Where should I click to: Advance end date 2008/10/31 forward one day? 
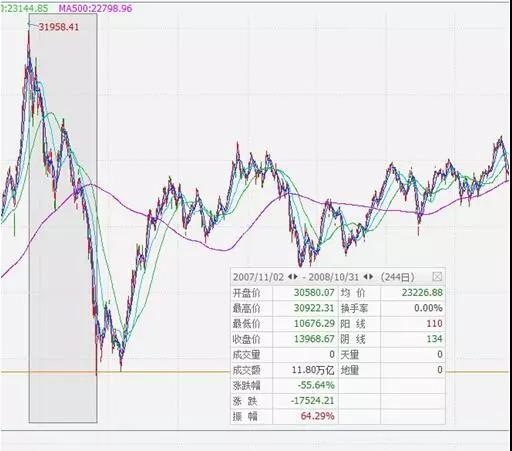click(371, 277)
